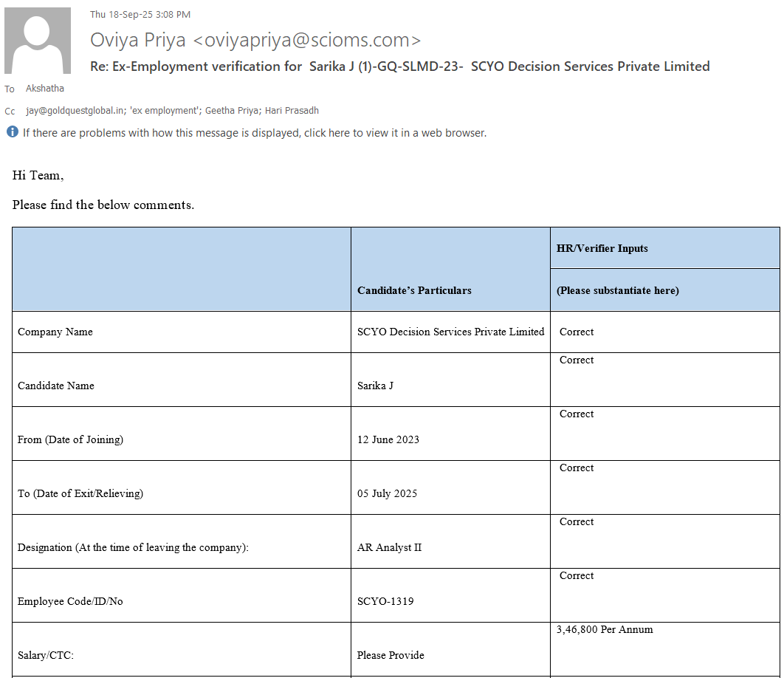This screenshot has width=784, height=678.
Task: Click the '3,46,800 Per Annum' value
Action: coord(605,630)
